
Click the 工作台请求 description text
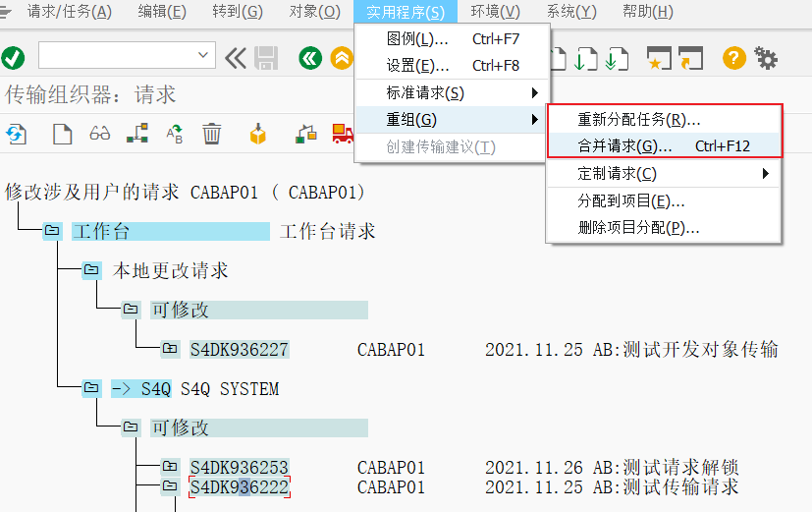tap(327, 231)
